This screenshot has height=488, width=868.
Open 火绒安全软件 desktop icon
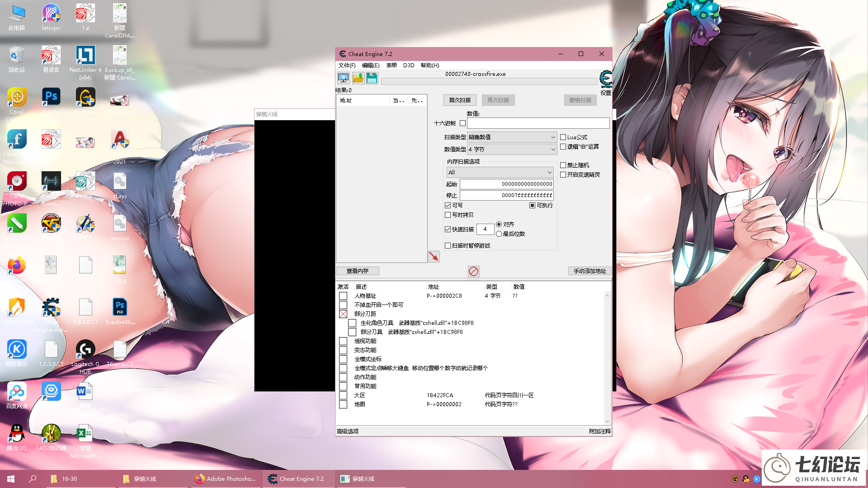(x=17, y=311)
